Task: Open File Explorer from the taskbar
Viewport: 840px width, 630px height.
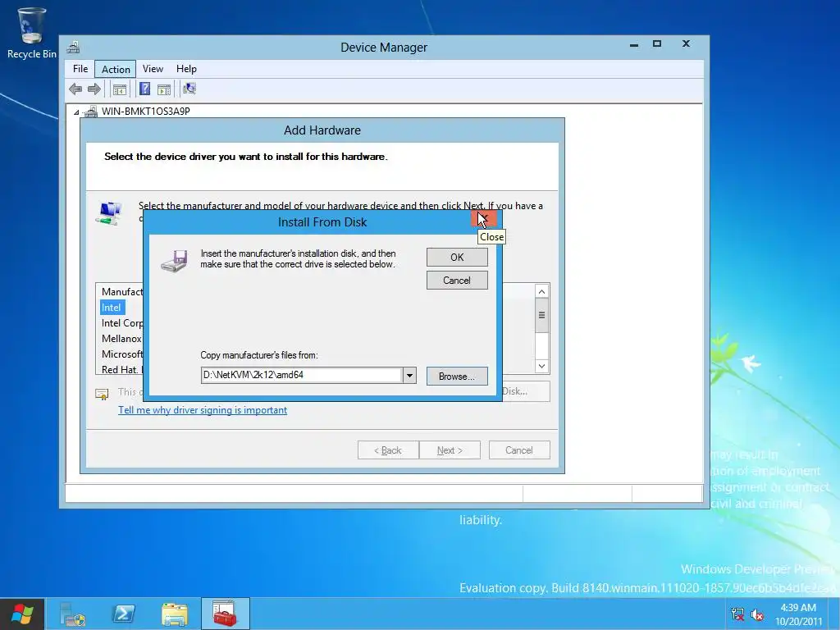Action: pos(175,614)
